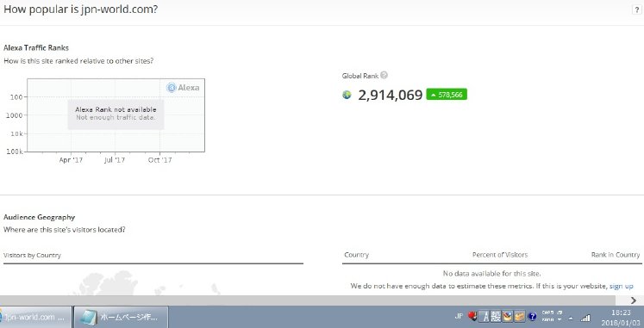Toggle the IME conversion mode '般' button
644x328 pixels.
(x=496, y=316)
